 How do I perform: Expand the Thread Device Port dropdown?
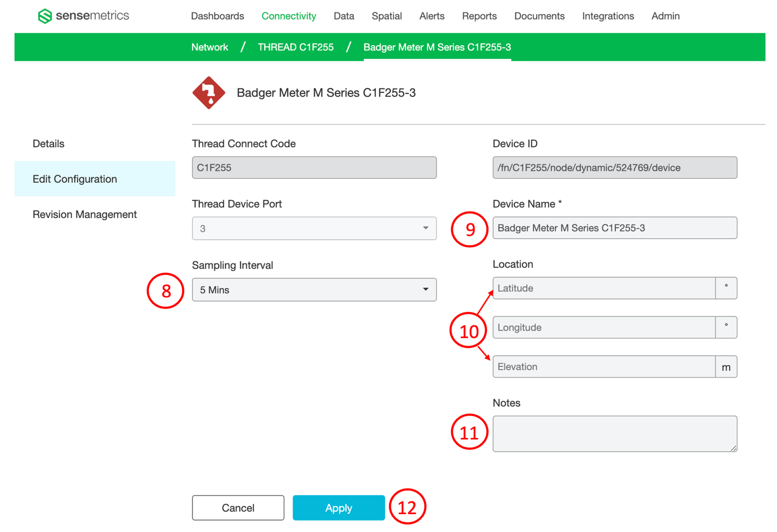coord(314,228)
